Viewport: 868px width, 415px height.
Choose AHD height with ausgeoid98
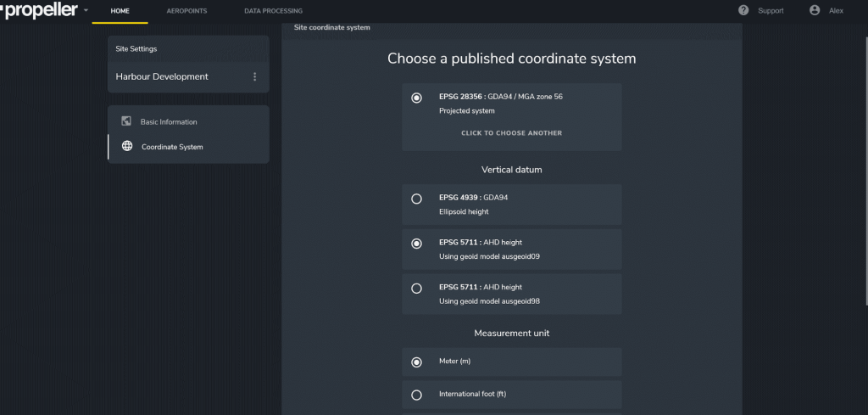416,289
